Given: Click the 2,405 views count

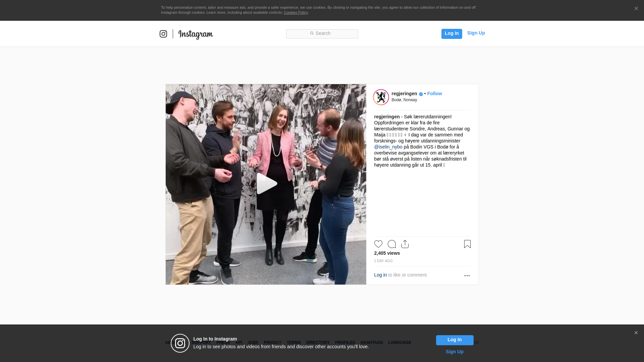Looking at the screenshot, I should pos(387,253).
